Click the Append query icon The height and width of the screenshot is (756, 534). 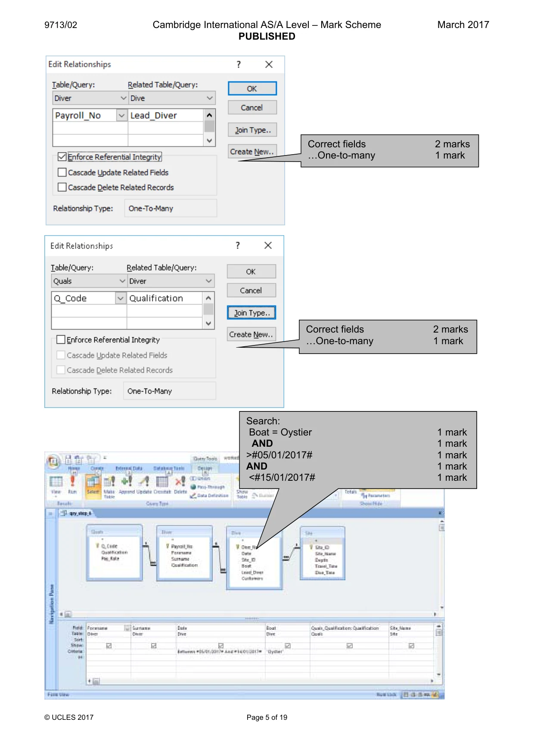[127, 481]
